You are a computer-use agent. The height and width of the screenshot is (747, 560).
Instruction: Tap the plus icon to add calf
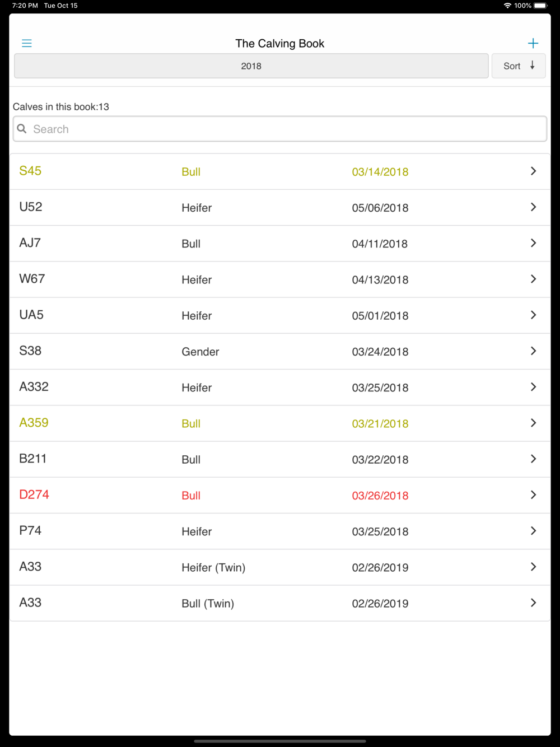[533, 43]
